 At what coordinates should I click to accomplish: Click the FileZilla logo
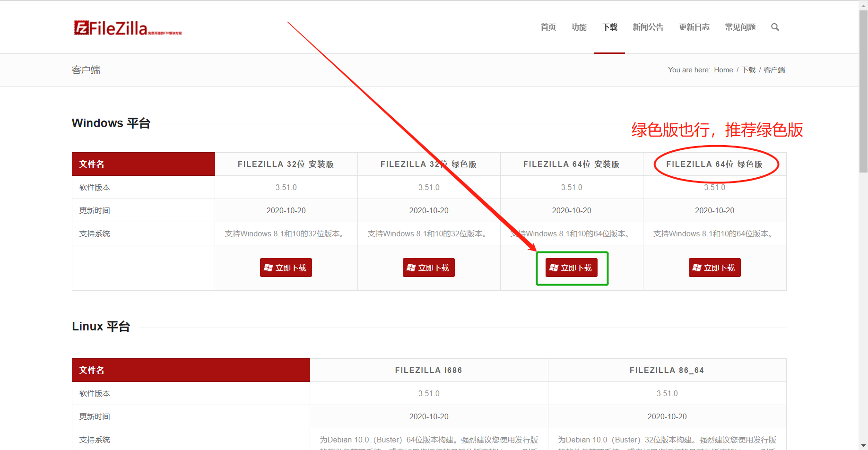(x=128, y=28)
